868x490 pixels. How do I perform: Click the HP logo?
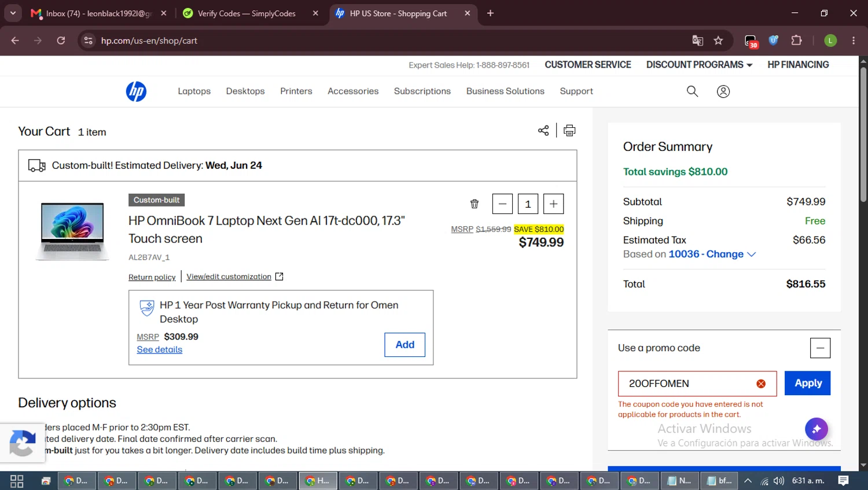coord(136,91)
